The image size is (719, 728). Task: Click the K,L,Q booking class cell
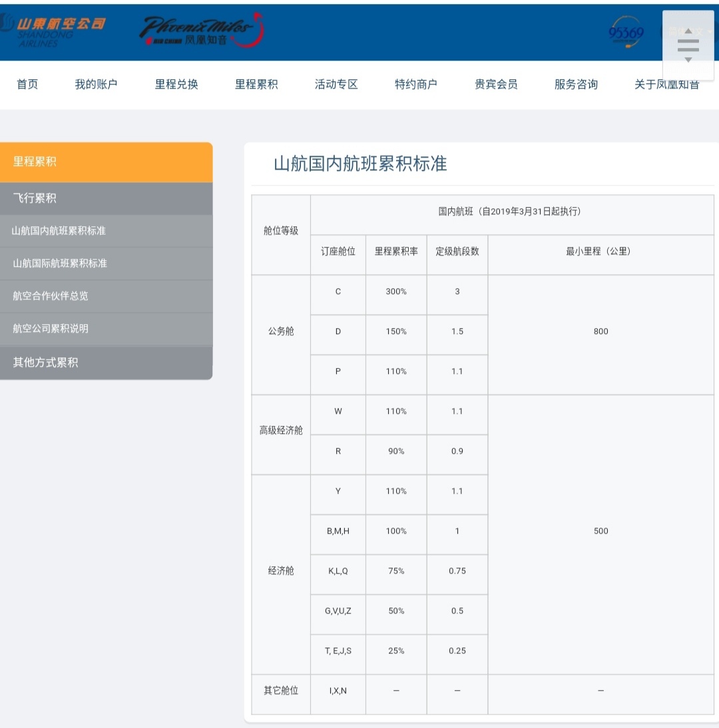[338, 574]
